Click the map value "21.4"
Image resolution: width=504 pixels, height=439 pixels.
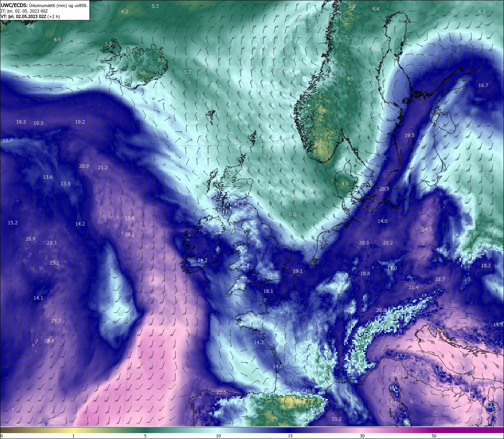[x=413, y=287]
